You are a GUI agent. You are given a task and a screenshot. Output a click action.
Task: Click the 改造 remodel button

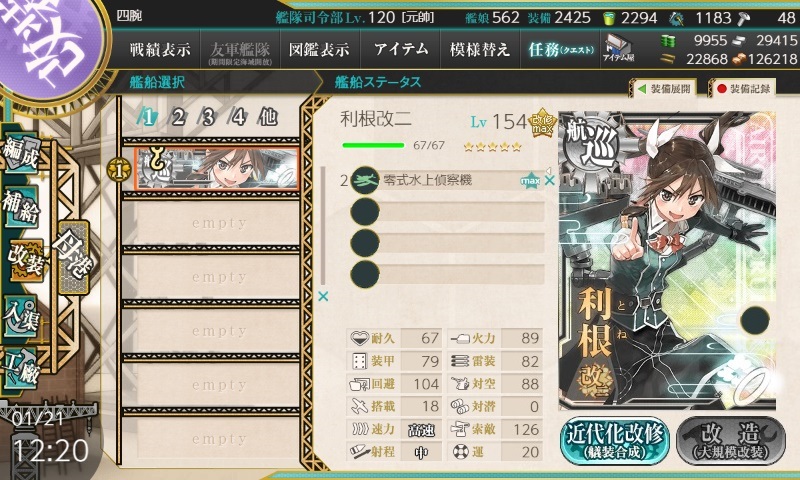[x=731, y=441]
